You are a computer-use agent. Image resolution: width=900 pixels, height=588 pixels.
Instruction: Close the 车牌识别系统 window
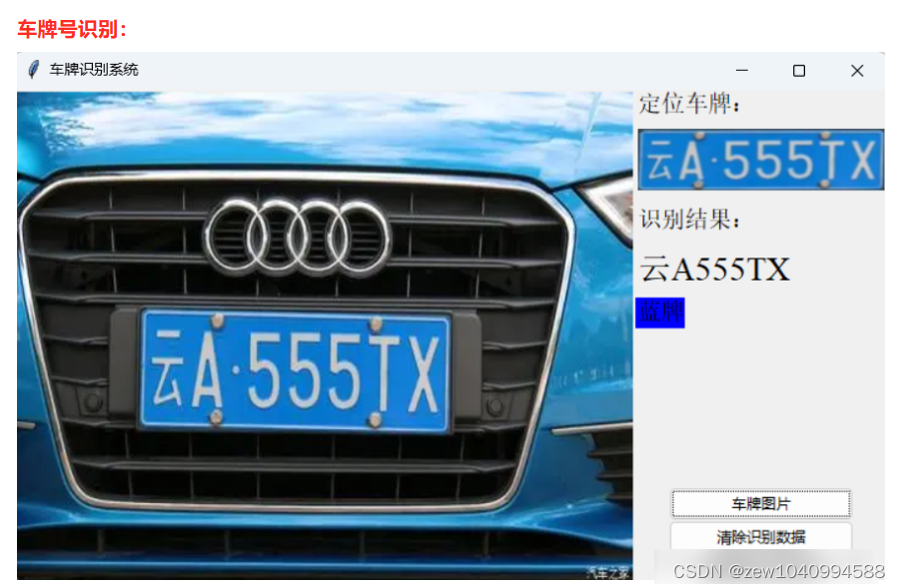pos(857,71)
